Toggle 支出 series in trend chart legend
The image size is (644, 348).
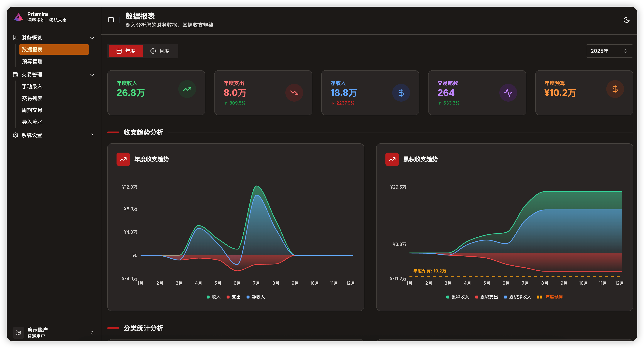pyautogui.click(x=233, y=297)
